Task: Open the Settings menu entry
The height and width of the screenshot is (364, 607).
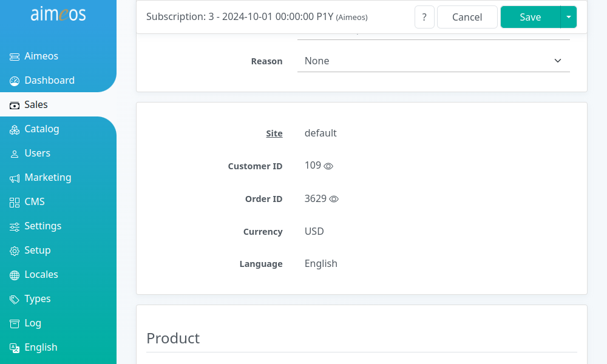Action: pyautogui.click(x=58, y=226)
